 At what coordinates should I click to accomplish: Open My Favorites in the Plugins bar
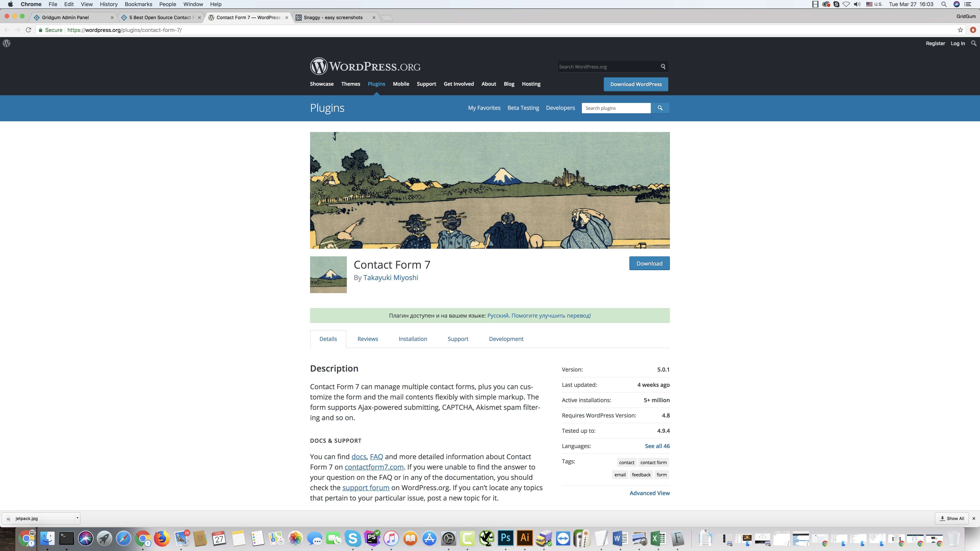click(x=484, y=108)
